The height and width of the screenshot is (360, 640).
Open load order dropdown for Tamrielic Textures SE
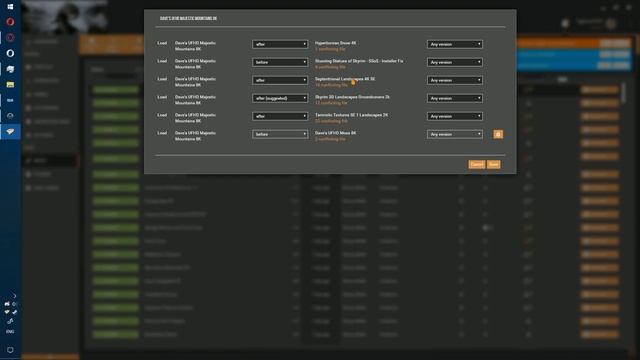(280, 116)
